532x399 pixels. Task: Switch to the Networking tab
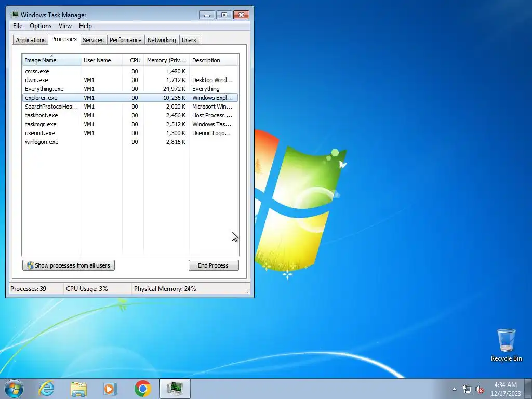pyautogui.click(x=162, y=40)
